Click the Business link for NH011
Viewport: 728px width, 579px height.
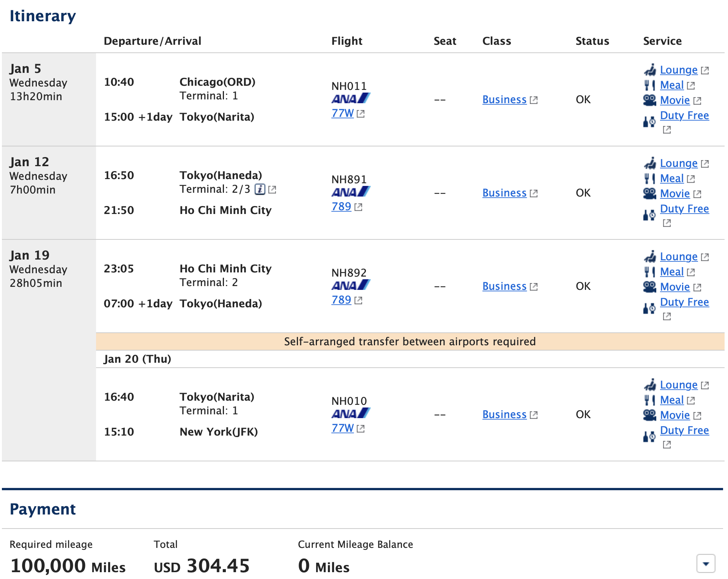pos(504,99)
